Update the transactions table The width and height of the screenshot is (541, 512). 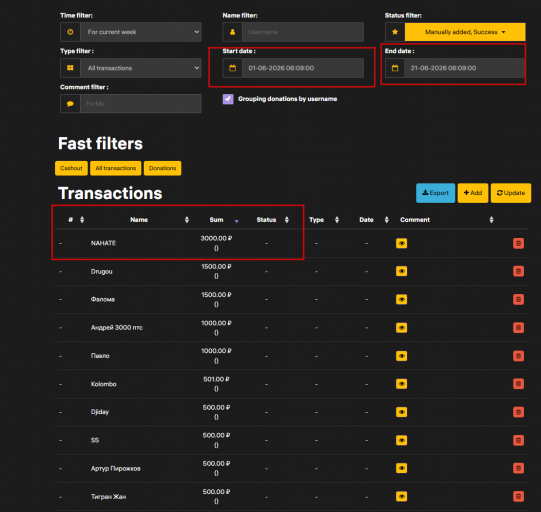pyautogui.click(x=511, y=193)
